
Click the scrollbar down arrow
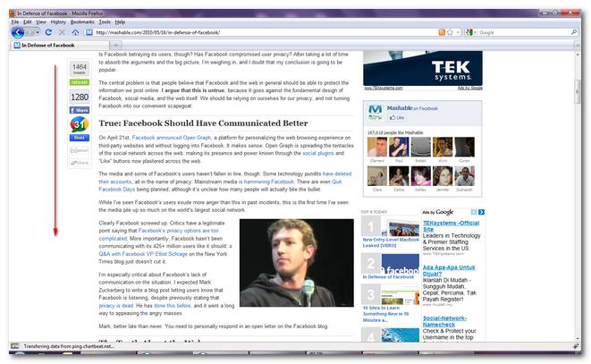pyautogui.click(x=577, y=338)
